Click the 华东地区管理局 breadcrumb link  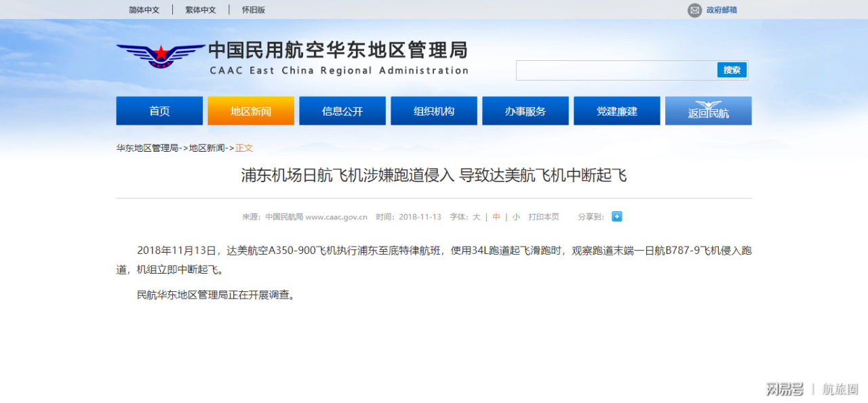(147, 148)
